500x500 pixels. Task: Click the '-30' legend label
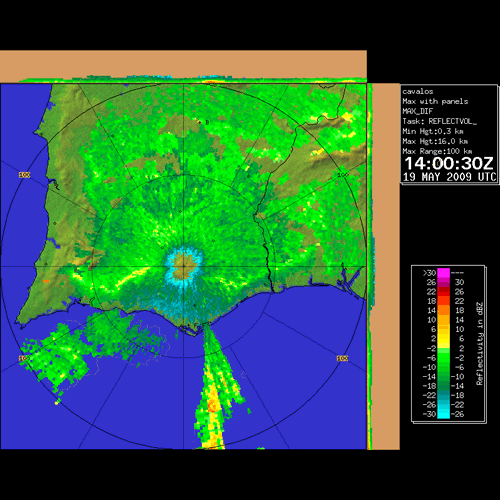429,414
